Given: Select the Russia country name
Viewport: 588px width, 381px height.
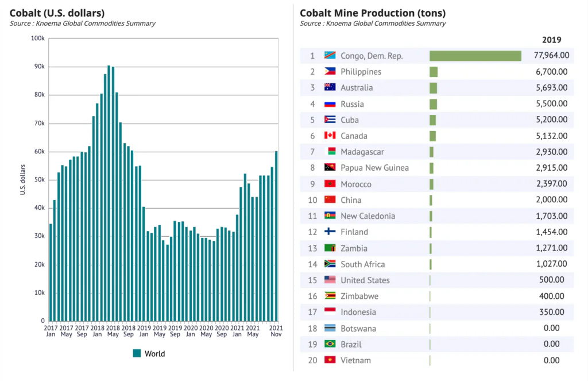Looking at the screenshot, I should (x=352, y=104).
